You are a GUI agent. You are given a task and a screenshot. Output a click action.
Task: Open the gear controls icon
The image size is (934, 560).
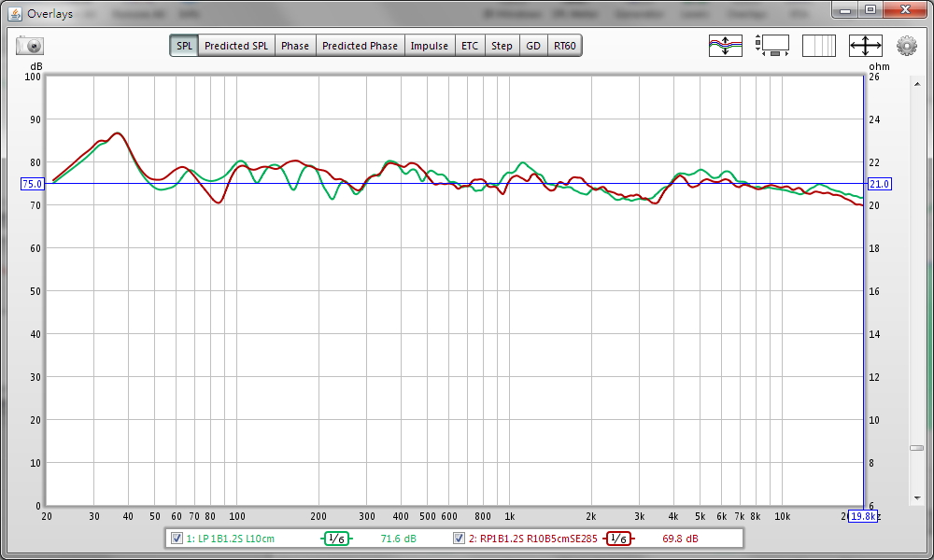[906, 45]
